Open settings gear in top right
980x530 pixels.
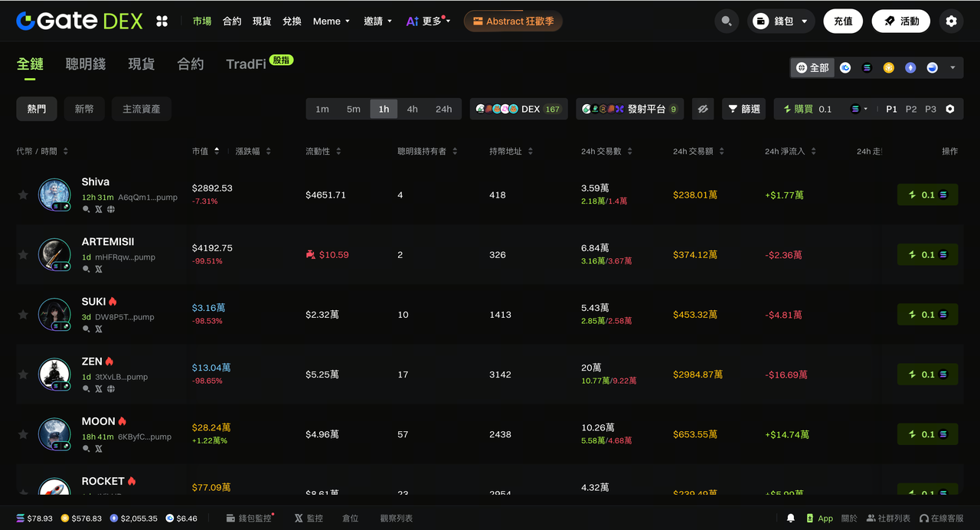tap(951, 21)
